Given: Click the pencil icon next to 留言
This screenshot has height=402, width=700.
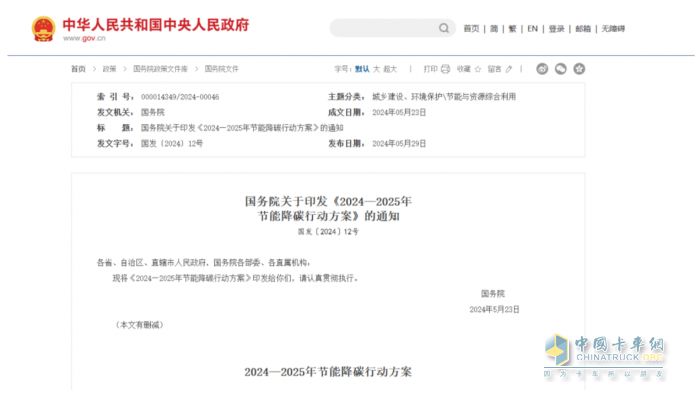Looking at the screenshot, I should [x=510, y=69].
